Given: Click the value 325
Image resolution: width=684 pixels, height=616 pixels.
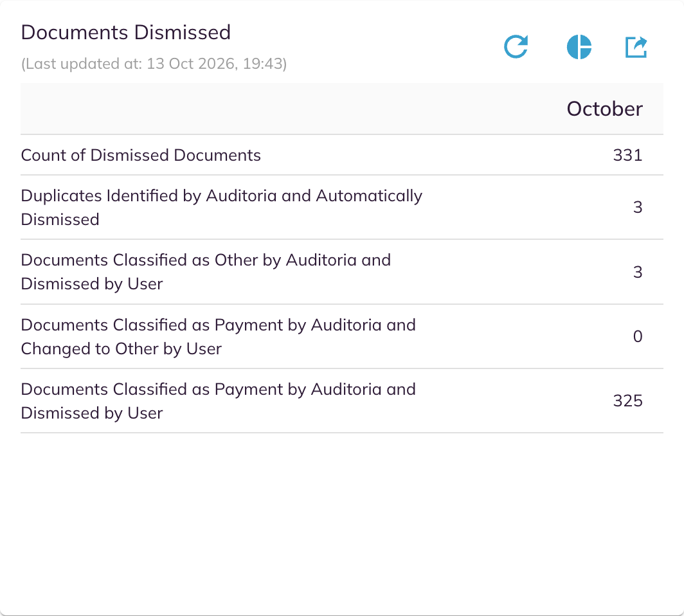Looking at the screenshot, I should coord(627,401).
